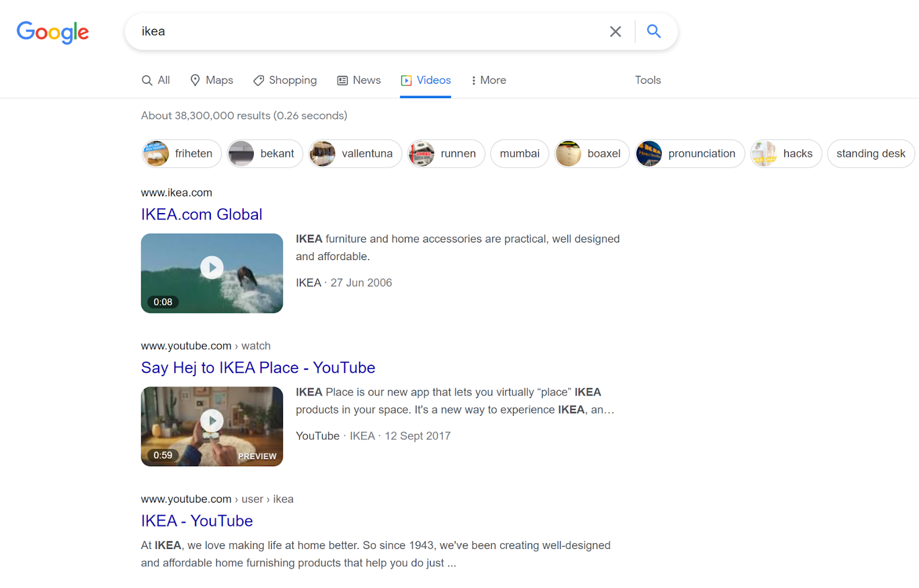Click the Maps pin icon
Screen dimensions: 919x588
tap(195, 80)
